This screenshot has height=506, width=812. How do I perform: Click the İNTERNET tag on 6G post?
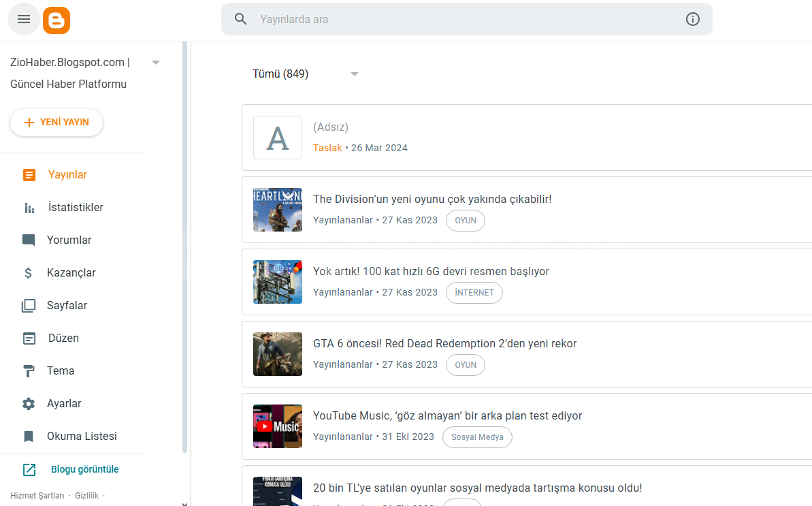474,293
